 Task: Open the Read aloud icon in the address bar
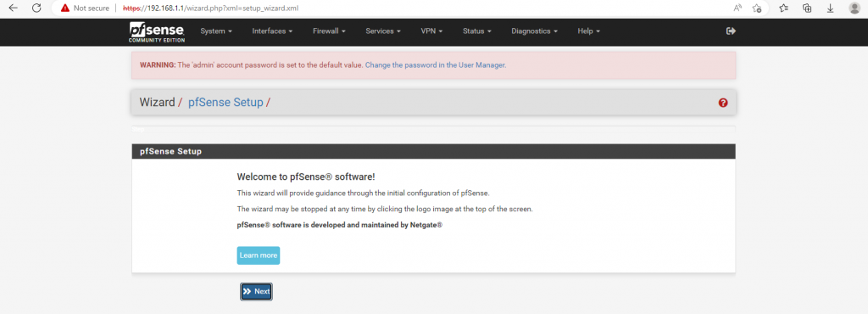(738, 8)
